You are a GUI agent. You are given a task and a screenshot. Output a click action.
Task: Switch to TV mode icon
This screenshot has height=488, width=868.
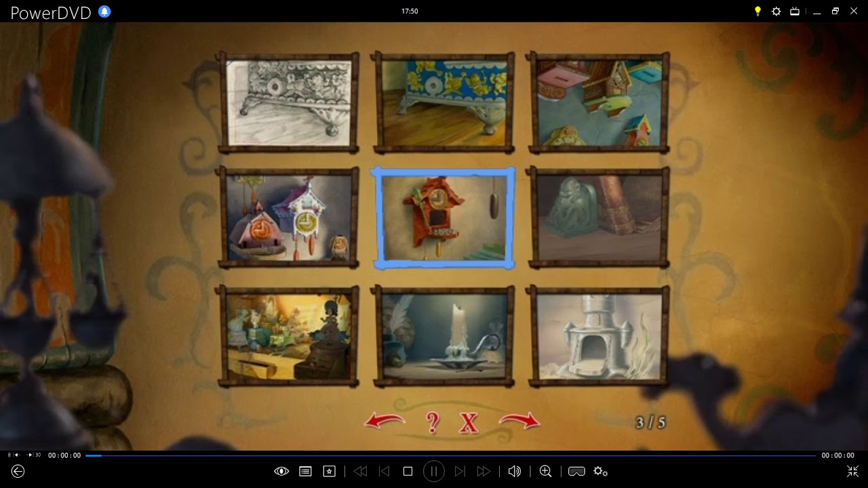795,12
